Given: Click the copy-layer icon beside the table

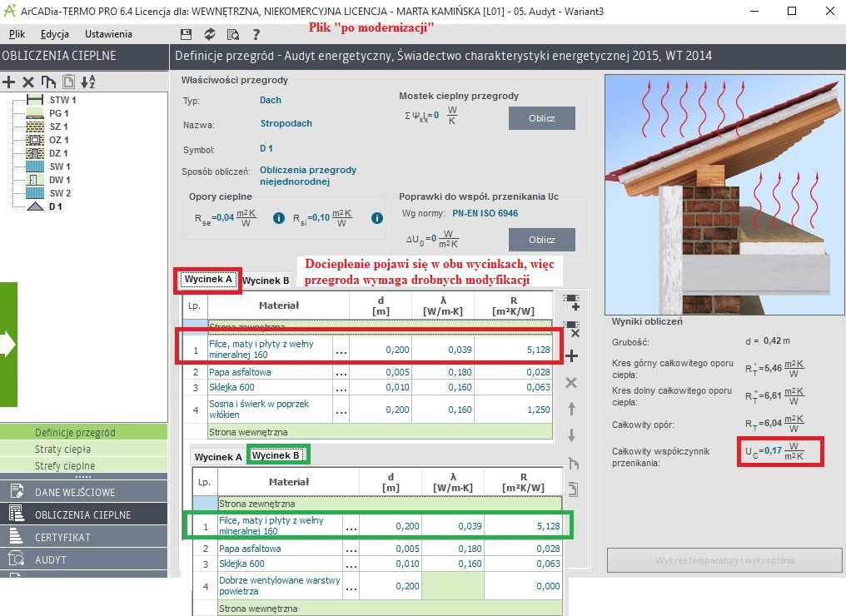Looking at the screenshot, I should coord(573,463).
